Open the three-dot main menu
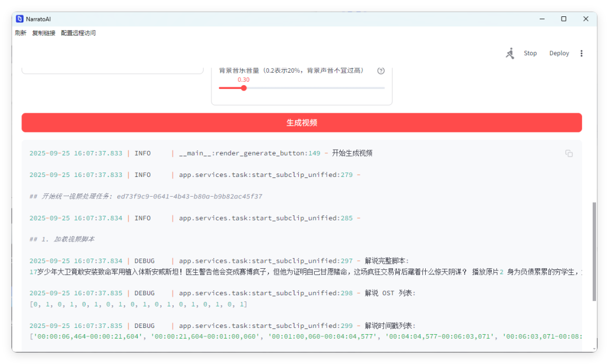609x364 pixels. tap(581, 54)
